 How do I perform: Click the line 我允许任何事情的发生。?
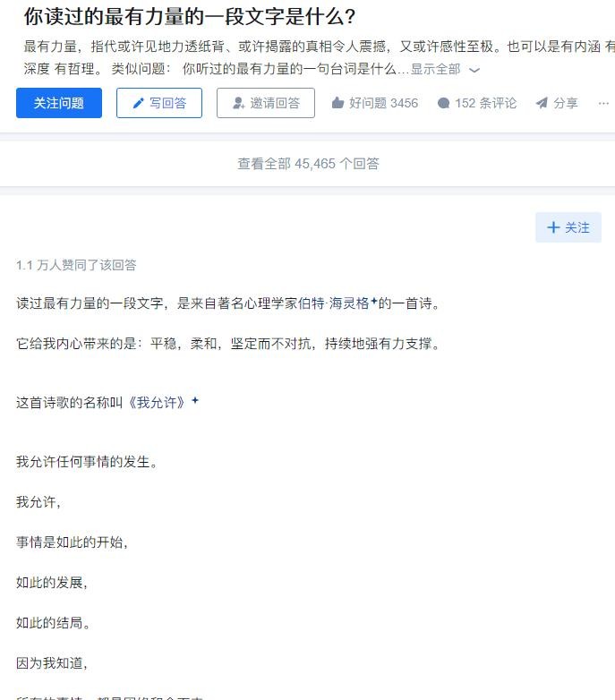tap(87, 461)
